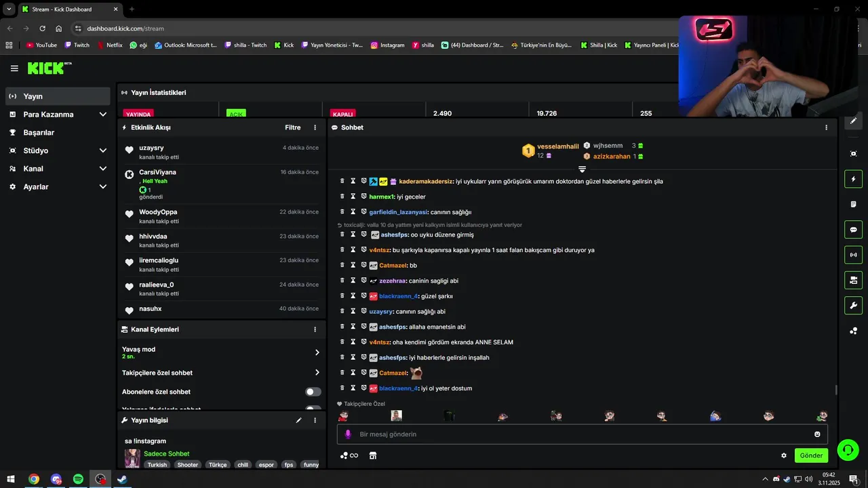Screen dimensions: 868x488
Task: Collapse the chat leaderboard handle
Action: tap(582, 169)
